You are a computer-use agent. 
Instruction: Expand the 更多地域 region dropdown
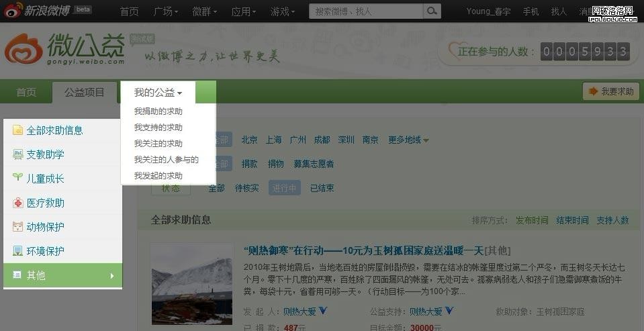coord(408,140)
